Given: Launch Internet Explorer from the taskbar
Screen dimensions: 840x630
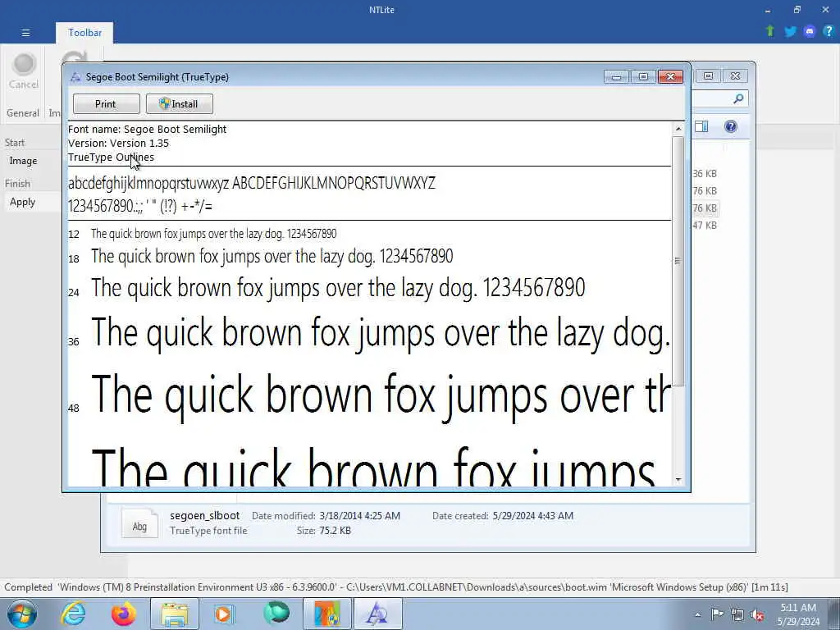Looking at the screenshot, I should (x=73, y=614).
